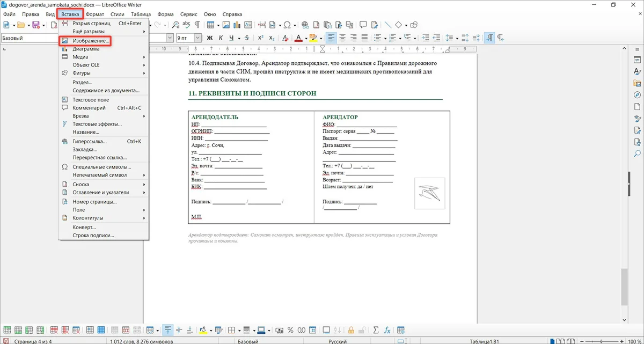Open the sidebar Gallery panel icon
The width and height of the screenshot is (644, 344).
[x=638, y=83]
